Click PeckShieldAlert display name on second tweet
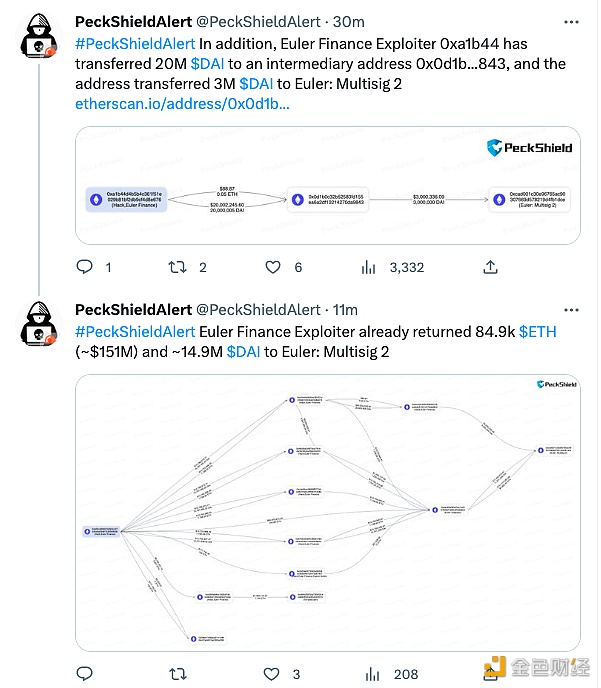Image resolution: width=601 pixels, height=688 pixels. point(133,309)
